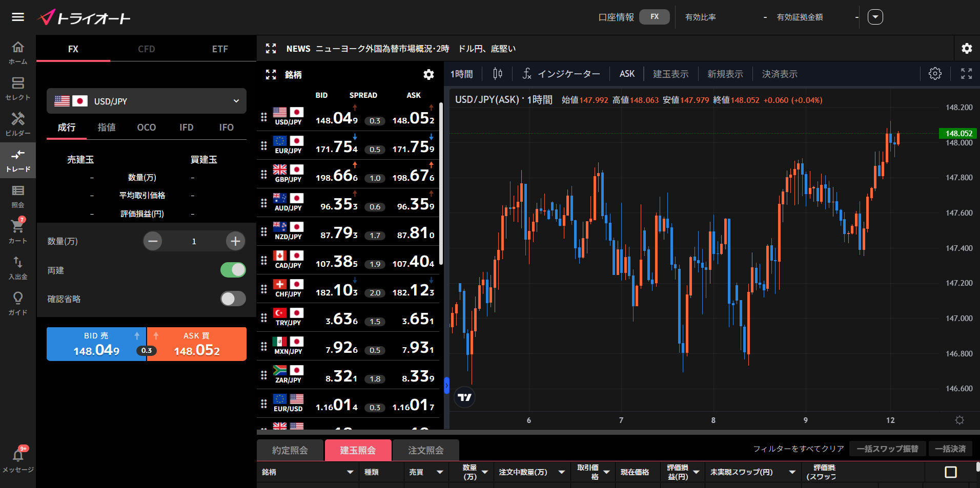Click the BID 売 sell button
The width and height of the screenshot is (980, 488).
point(96,344)
